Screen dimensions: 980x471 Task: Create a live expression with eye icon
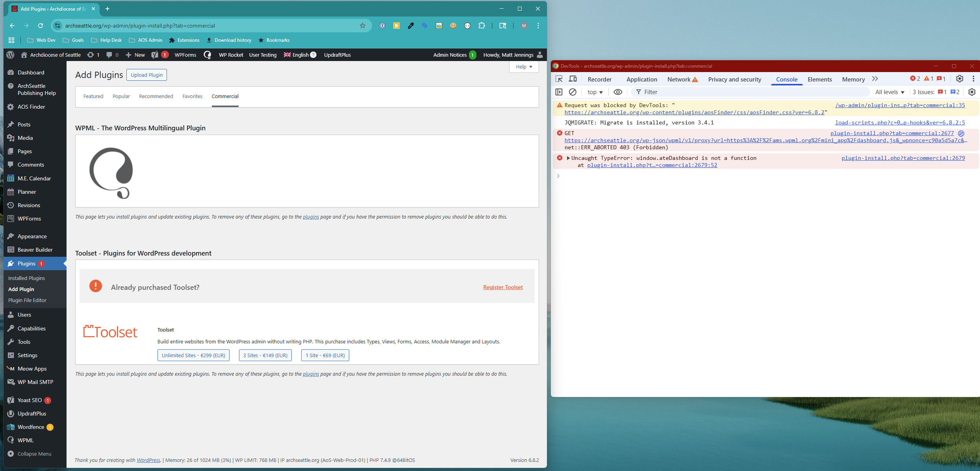click(x=618, y=92)
